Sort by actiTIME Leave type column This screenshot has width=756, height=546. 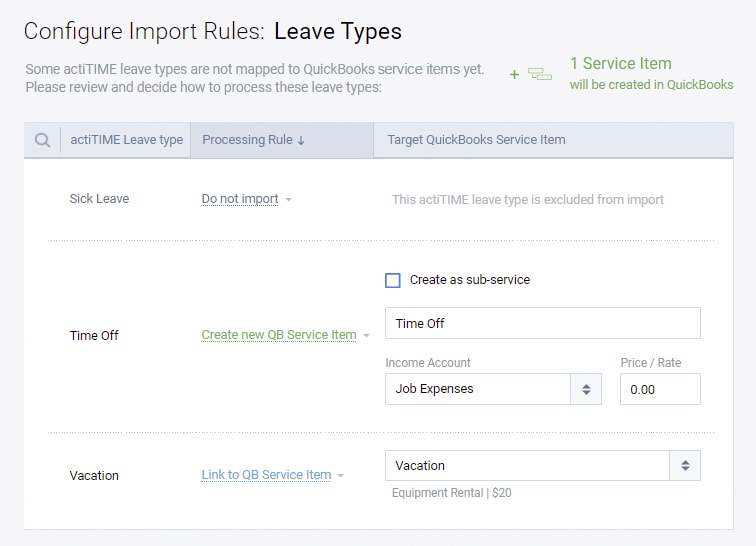pyautogui.click(x=126, y=140)
